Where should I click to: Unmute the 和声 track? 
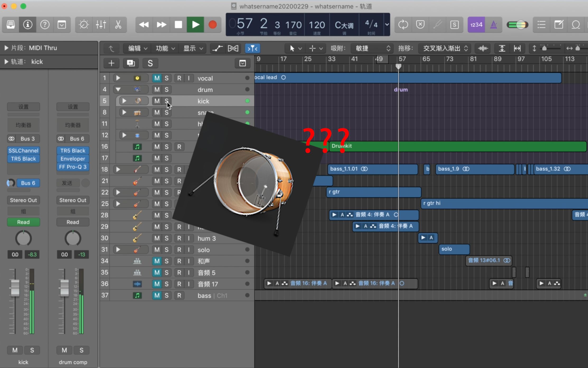point(157,261)
